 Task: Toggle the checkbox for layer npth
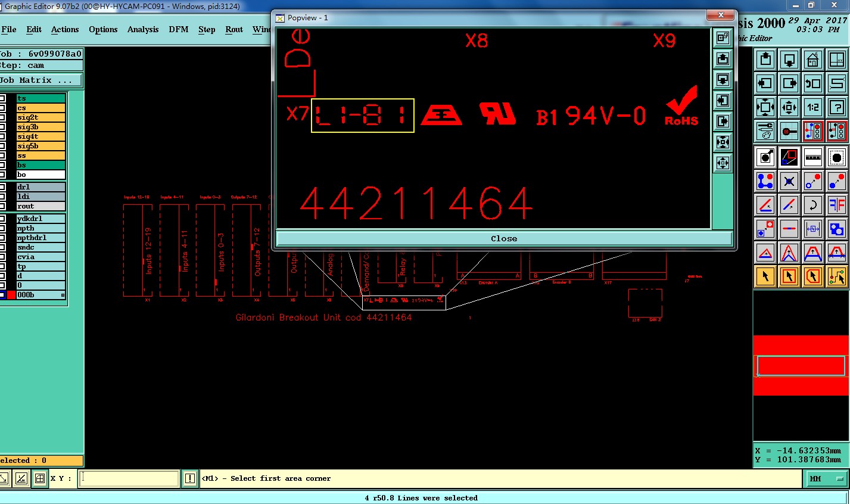pos(2,228)
